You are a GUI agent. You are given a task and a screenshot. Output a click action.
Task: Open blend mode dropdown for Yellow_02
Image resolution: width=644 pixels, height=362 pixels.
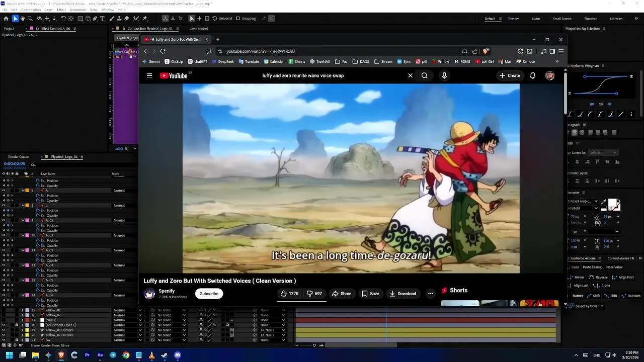point(127,315)
